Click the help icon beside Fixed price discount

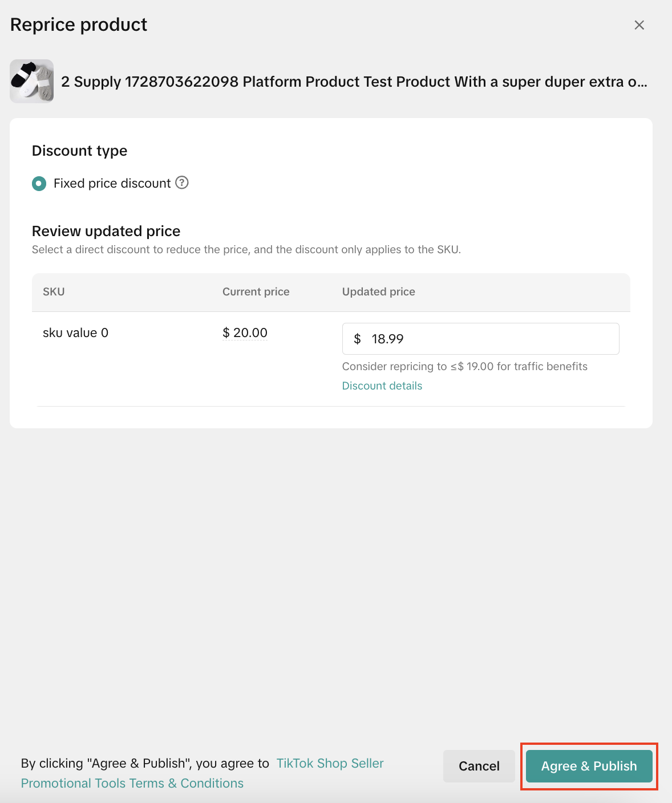click(182, 182)
